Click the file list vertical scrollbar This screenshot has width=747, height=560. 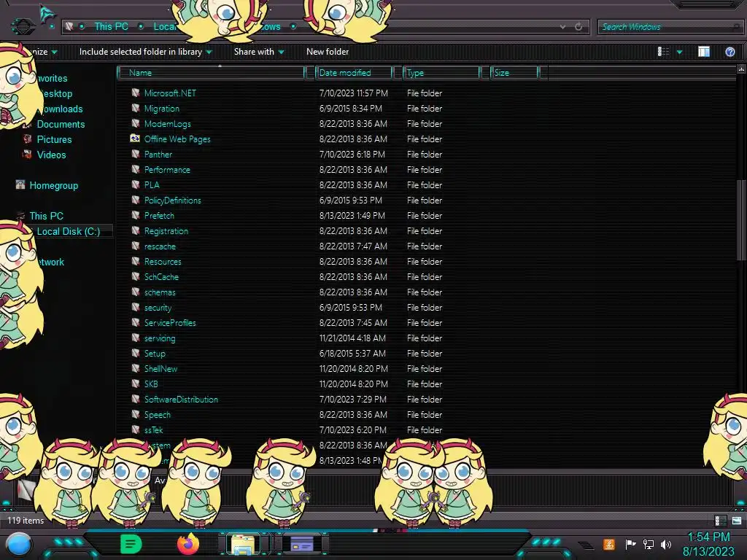(x=740, y=220)
